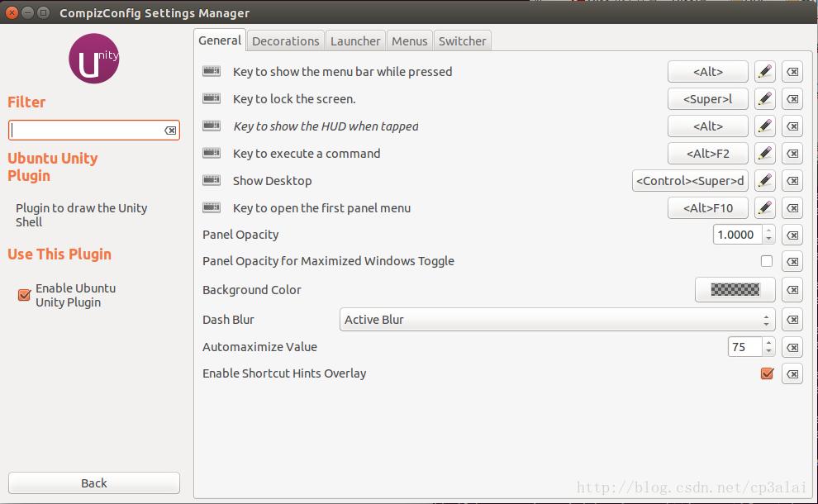The width and height of the screenshot is (818, 504).
Task: Reset Panel Opacity for Maximized Windows Toggle
Action: tap(792, 261)
